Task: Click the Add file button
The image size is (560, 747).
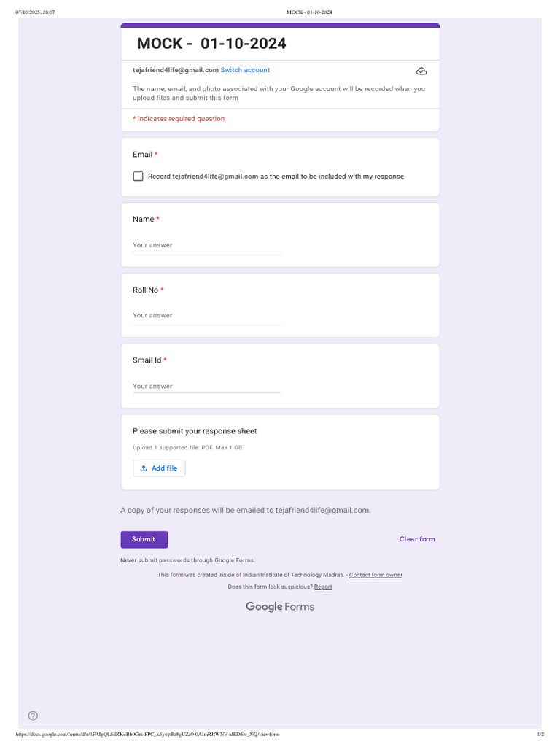Action: pyautogui.click(x=159, y=468)
